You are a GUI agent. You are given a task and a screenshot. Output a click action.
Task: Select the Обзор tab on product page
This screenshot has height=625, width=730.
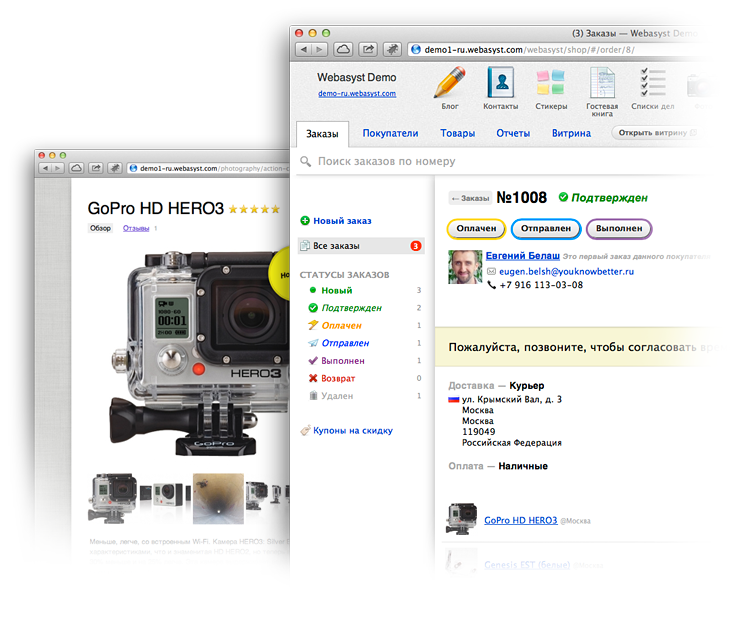click(100, 228)
